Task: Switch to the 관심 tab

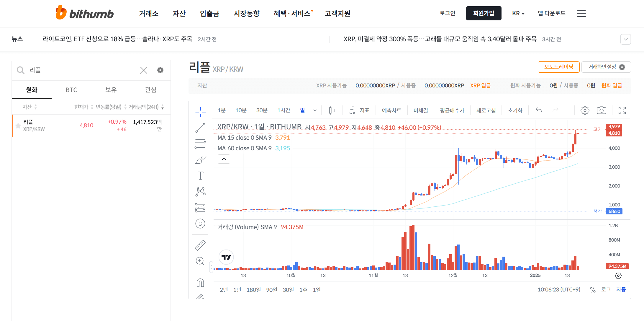Action: coord(151,90)
